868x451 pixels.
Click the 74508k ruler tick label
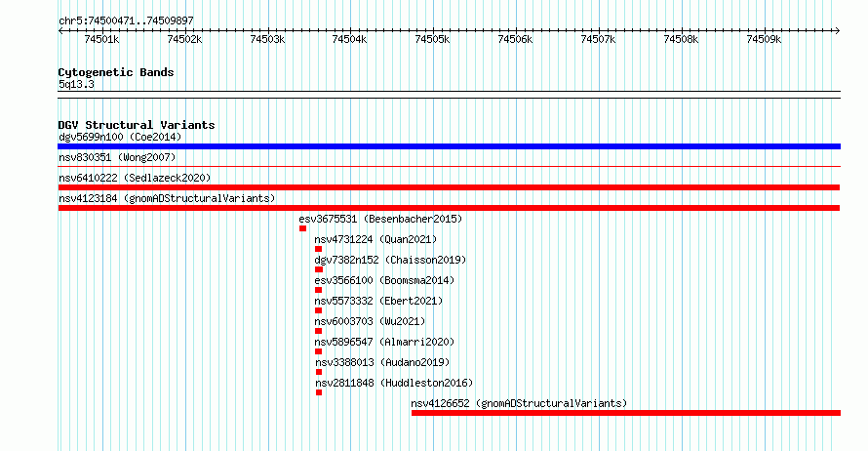point(681,39)
